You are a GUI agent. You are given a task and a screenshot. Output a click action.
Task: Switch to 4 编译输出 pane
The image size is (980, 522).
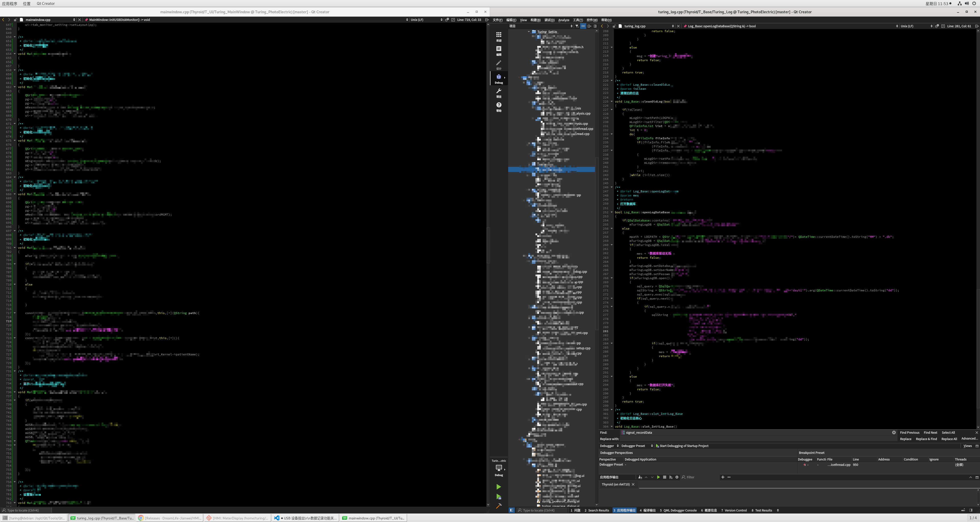(648, 510)
